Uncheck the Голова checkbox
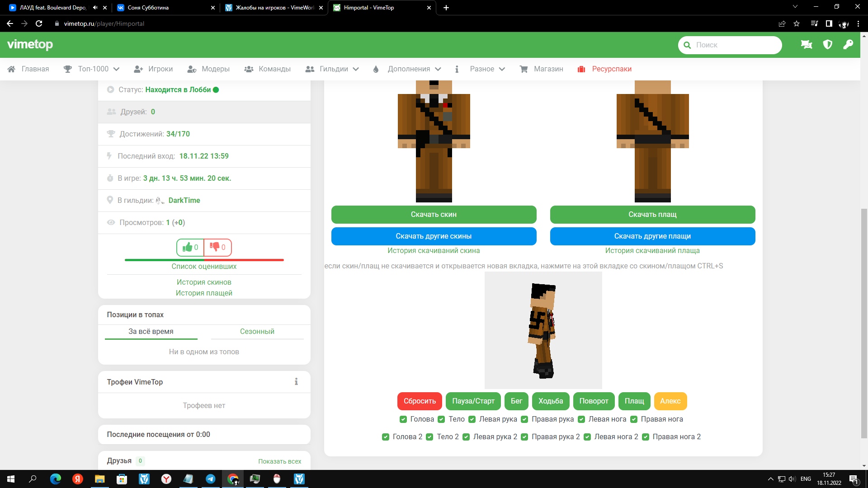The image size is (868, 488). tap(403, 419)
